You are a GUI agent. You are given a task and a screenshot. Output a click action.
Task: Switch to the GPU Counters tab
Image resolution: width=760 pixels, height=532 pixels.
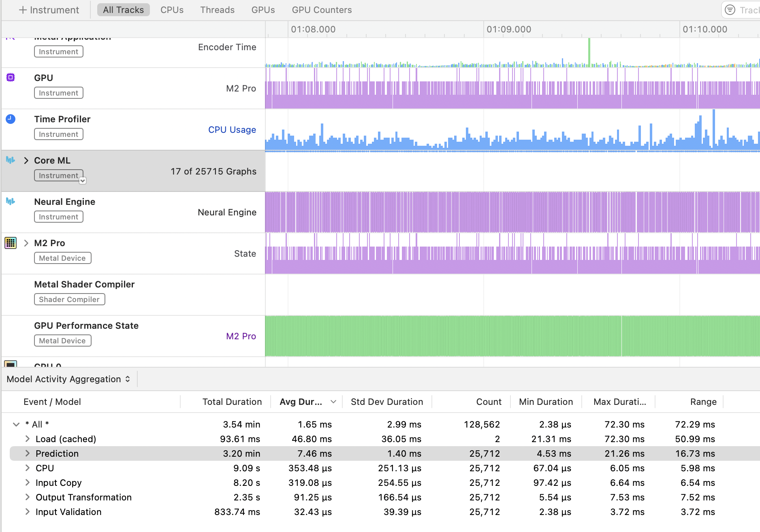(x=322, y=10)
